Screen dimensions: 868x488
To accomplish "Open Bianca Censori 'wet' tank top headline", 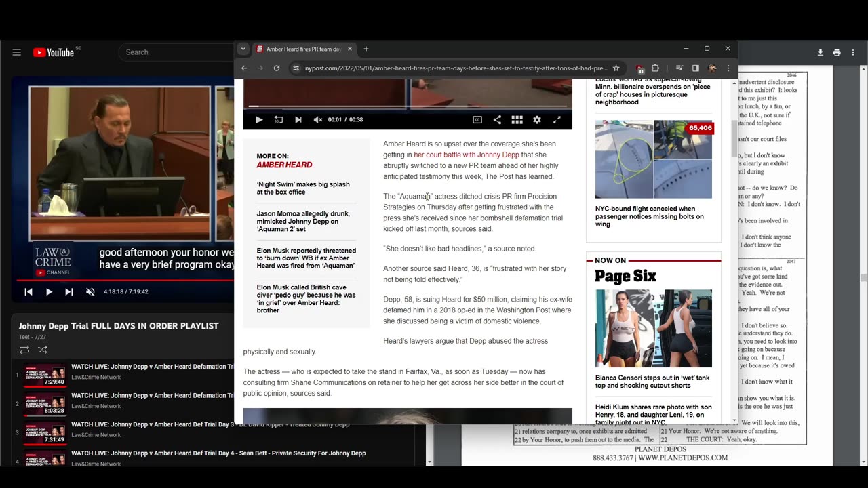I will coord(652,382).
